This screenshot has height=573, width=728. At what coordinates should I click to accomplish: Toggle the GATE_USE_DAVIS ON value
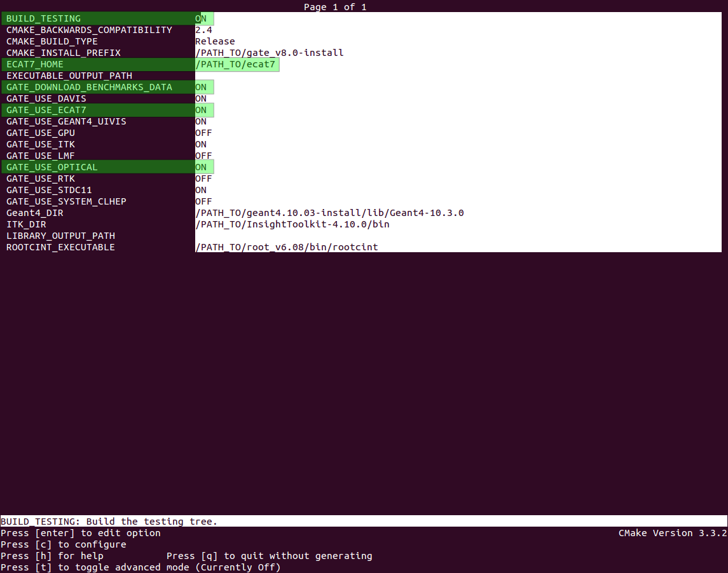tap(201, 98)
